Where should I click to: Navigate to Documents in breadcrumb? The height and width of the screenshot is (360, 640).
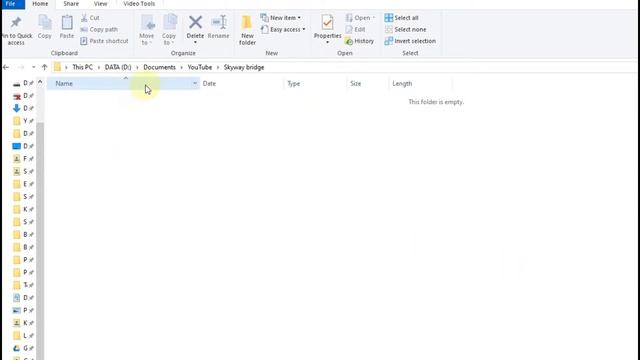click(x=159, y=67)
